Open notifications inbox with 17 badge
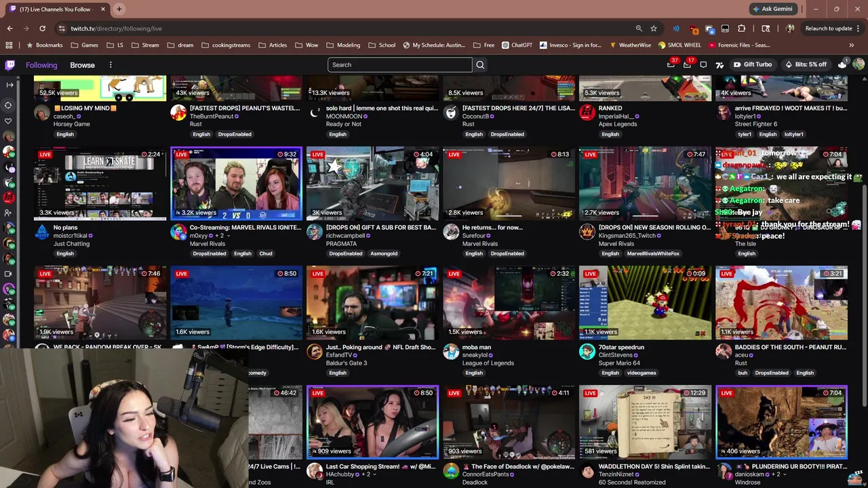868x488 pixels. tap(687, 64)
